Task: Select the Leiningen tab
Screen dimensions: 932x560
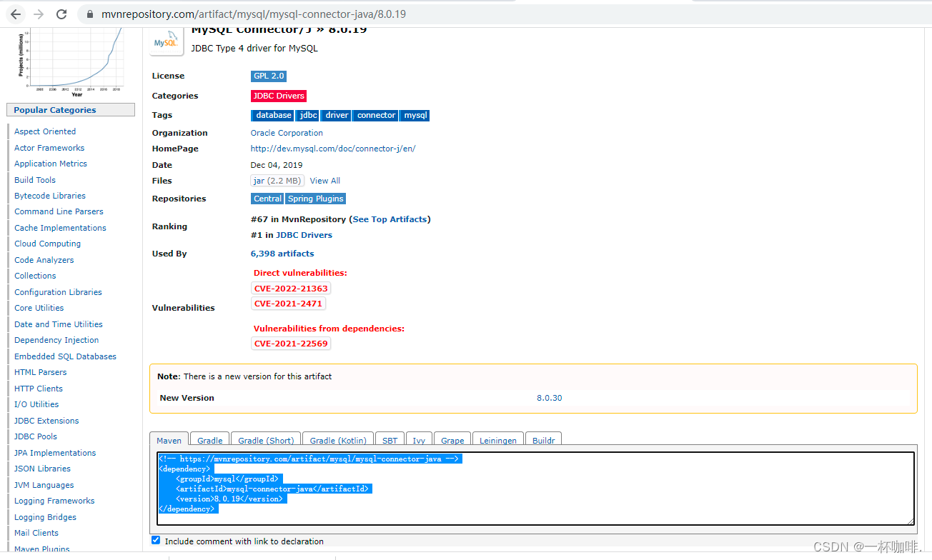Action: click(x=498, y=440)
